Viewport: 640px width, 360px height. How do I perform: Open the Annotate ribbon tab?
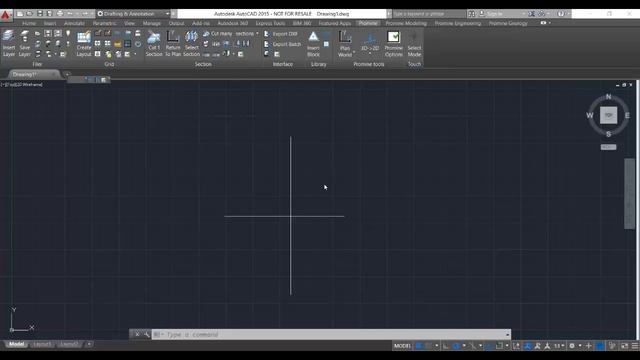(x=74, y=23)
